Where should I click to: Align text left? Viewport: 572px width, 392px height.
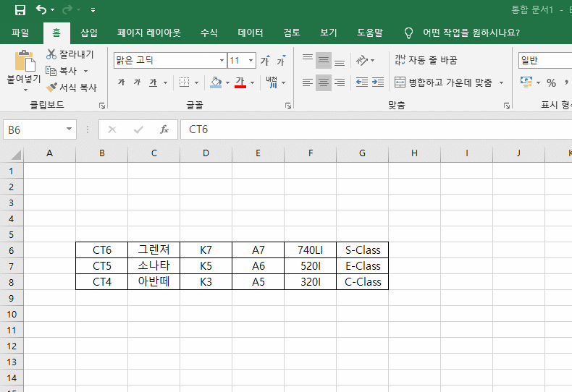coord(308,82)
